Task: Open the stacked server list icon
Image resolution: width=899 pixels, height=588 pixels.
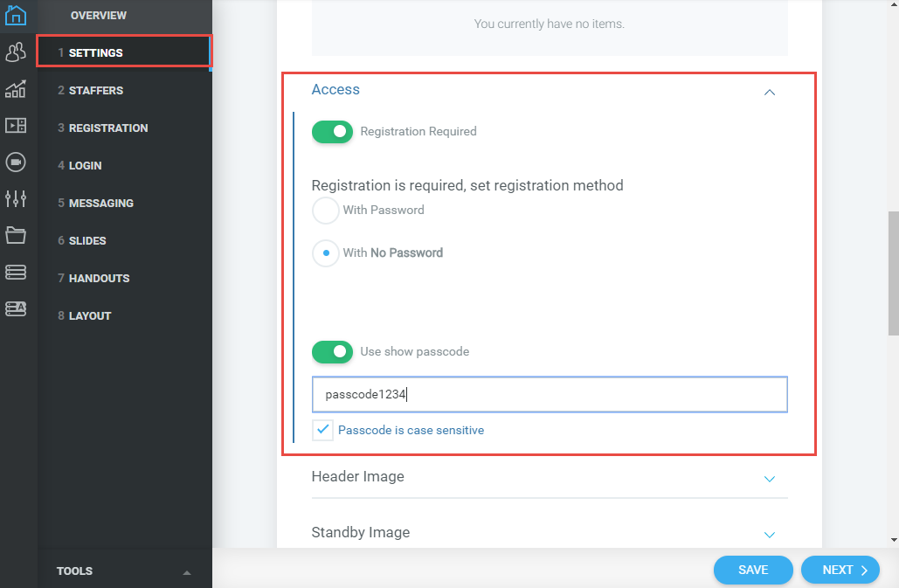Action: (16, 272)
